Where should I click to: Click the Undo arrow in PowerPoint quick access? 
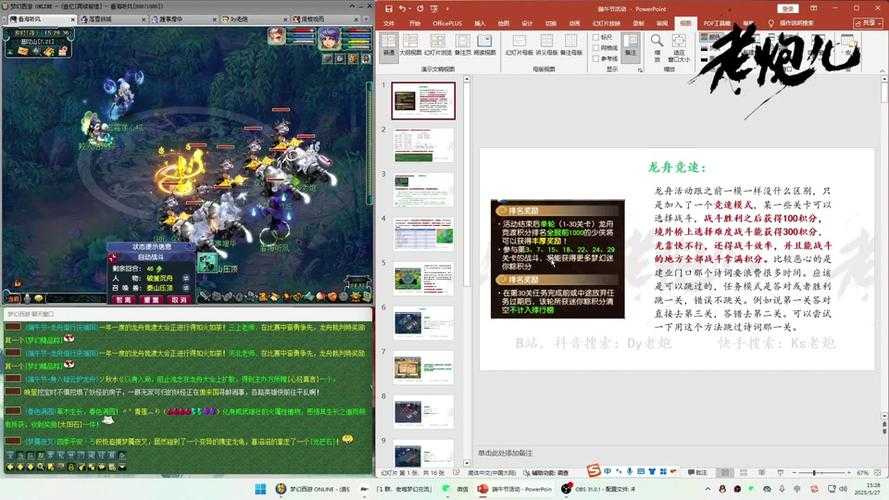[x=402, y=9]
